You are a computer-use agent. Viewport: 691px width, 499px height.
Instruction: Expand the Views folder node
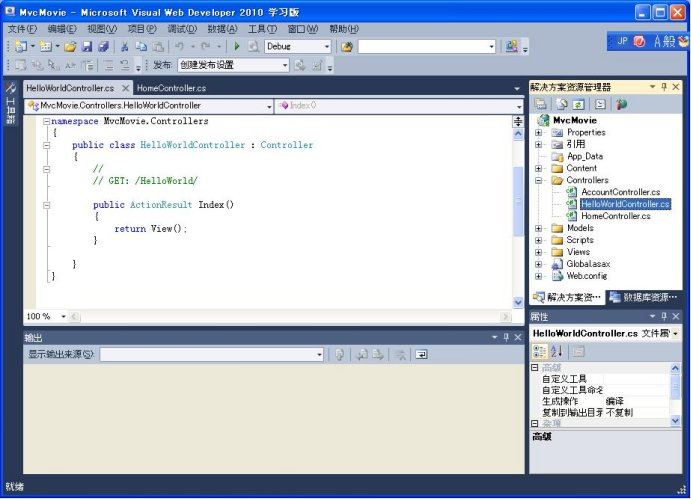click(539, 252)
